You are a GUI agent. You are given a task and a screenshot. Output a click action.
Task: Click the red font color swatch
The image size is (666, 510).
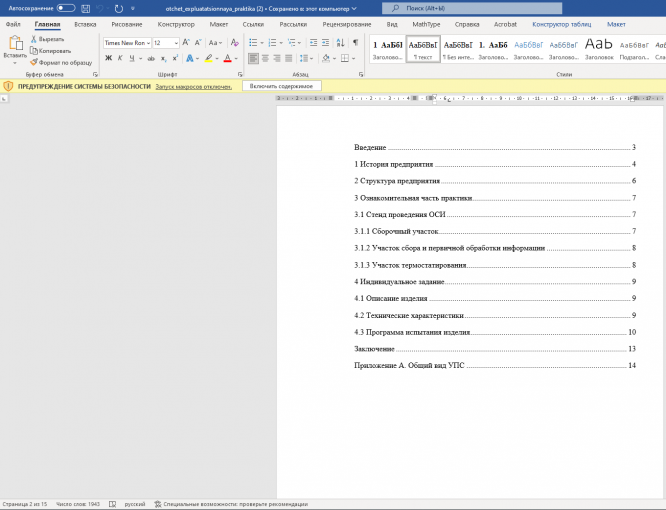point(227,58)
